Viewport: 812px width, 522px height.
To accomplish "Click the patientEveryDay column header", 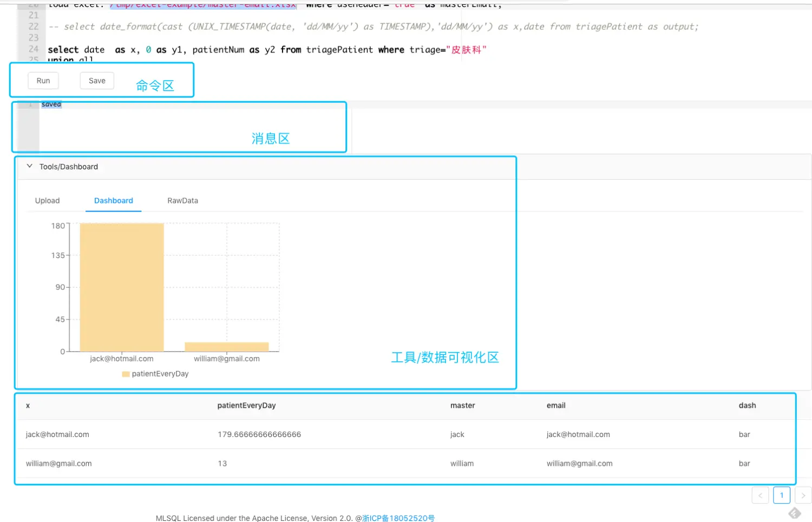I will (247, 406).
